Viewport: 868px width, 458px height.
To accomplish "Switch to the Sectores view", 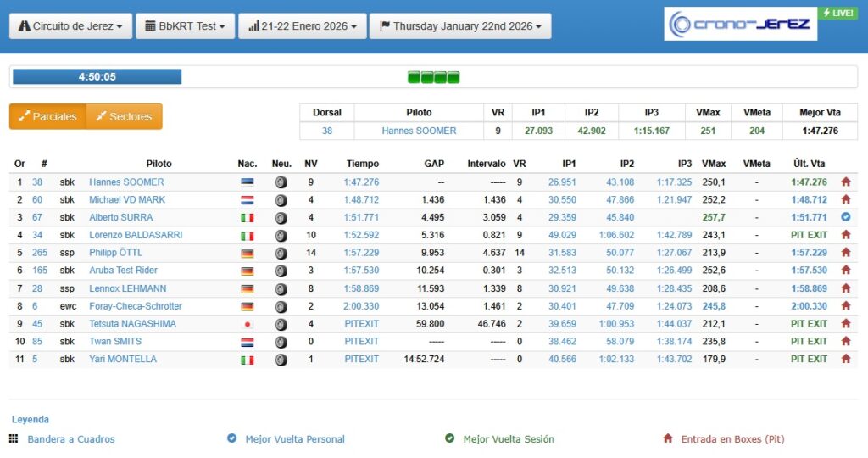I will pyautogui.click(x=124, y=117).
